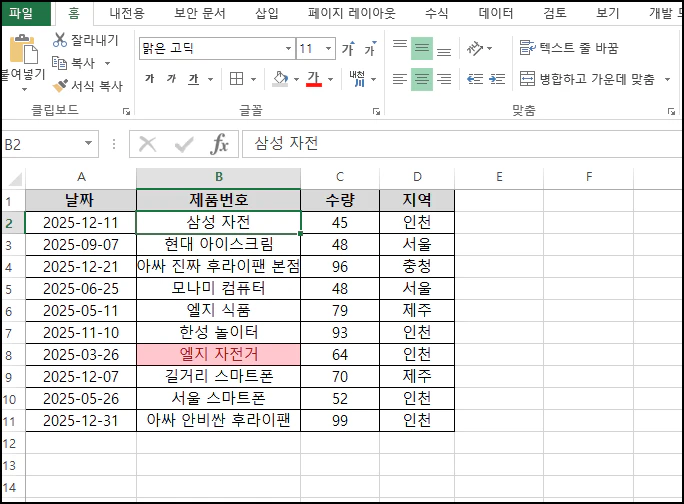Open borders dropdown arrow
The width and height of the screenshot is (684, 504).
253,79
